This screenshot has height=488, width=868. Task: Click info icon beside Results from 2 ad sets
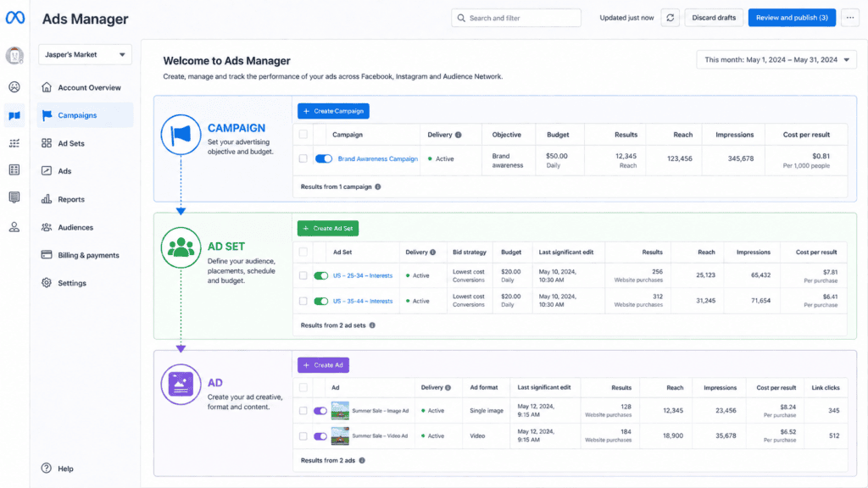pos(372,325)
